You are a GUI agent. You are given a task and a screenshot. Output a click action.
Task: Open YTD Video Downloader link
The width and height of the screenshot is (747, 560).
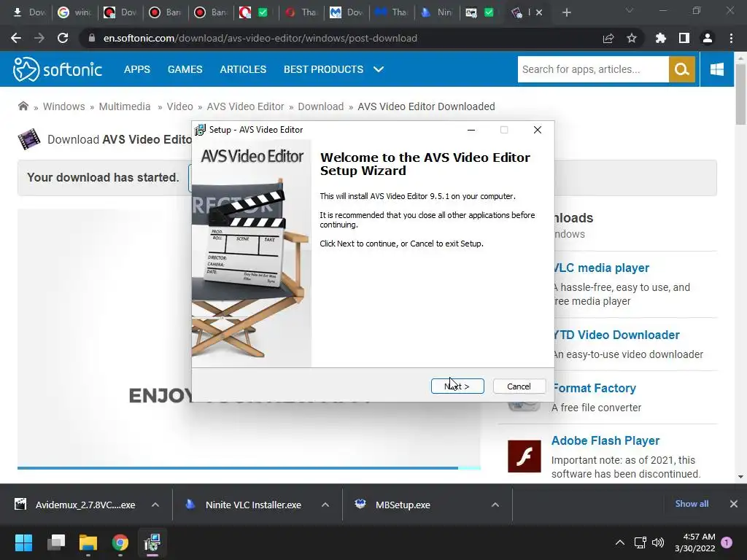617,335
